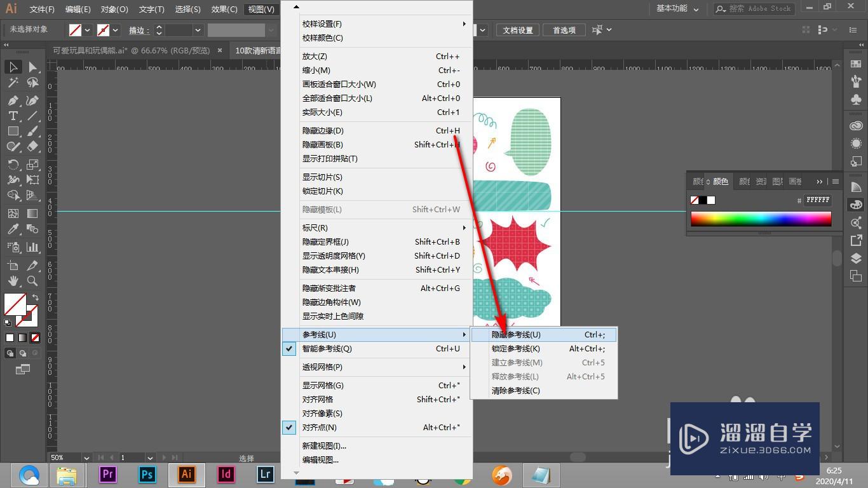Viewport: 868px width, 488px height.
Task: Select the Rotate tool
Action: pos(13,165)
